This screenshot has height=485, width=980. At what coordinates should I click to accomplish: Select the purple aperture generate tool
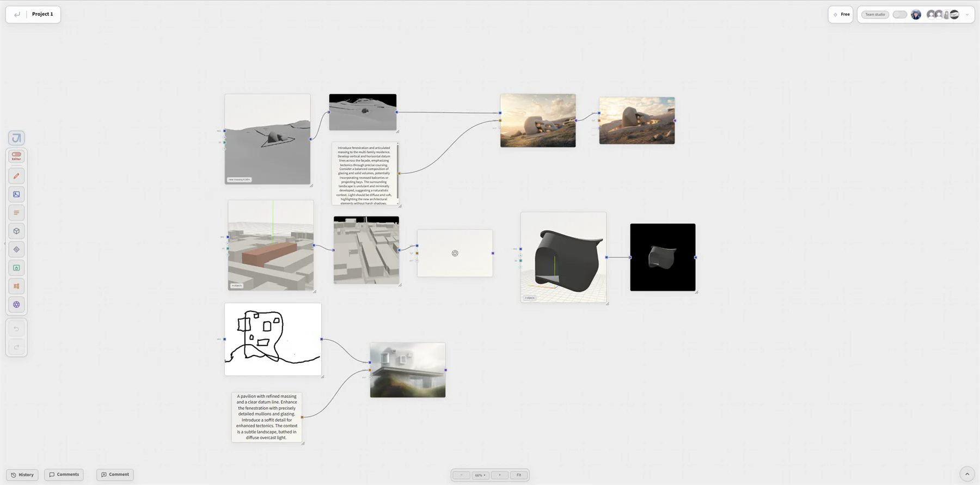click(16, 304)
